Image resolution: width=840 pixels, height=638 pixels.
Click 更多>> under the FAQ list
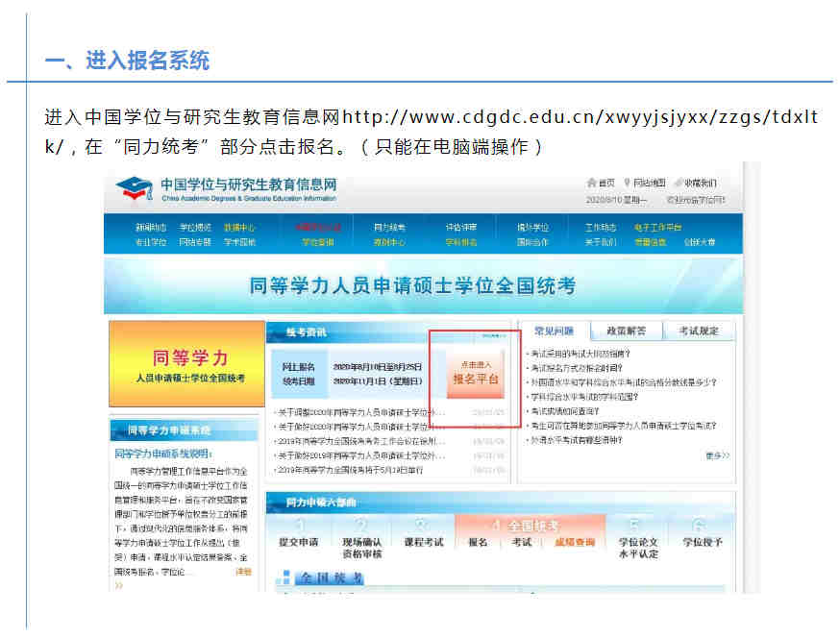(x=717, y=455)
